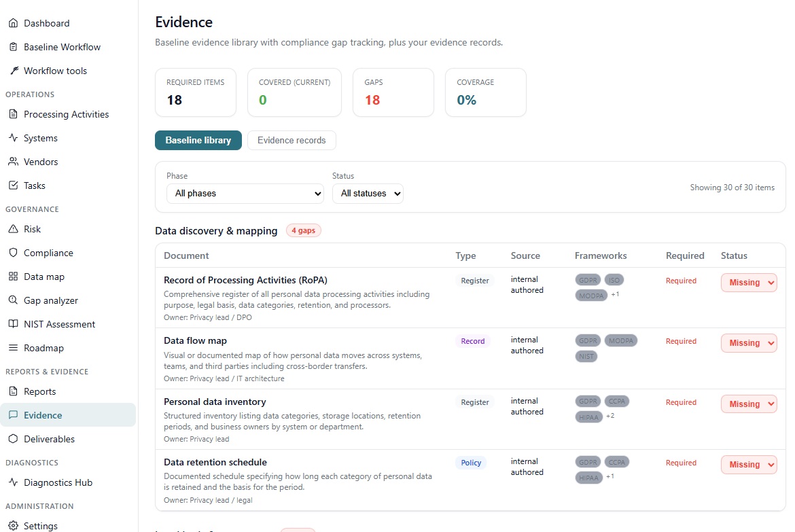This screenshot has height=532, width=795.
Task: Open the Phase filter dropdown
Action: [x=245, y=193]
